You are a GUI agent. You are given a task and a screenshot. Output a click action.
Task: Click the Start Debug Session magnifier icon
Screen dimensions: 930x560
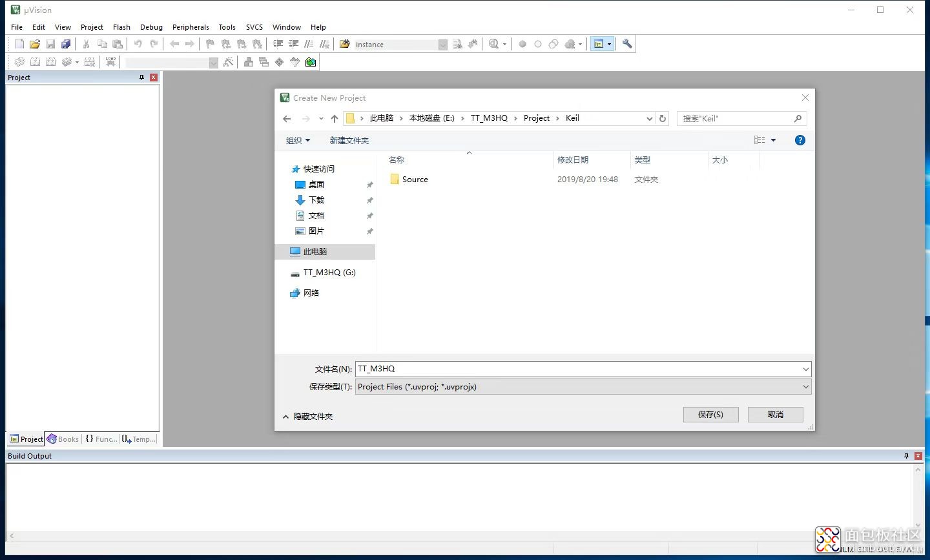[494, 44]
